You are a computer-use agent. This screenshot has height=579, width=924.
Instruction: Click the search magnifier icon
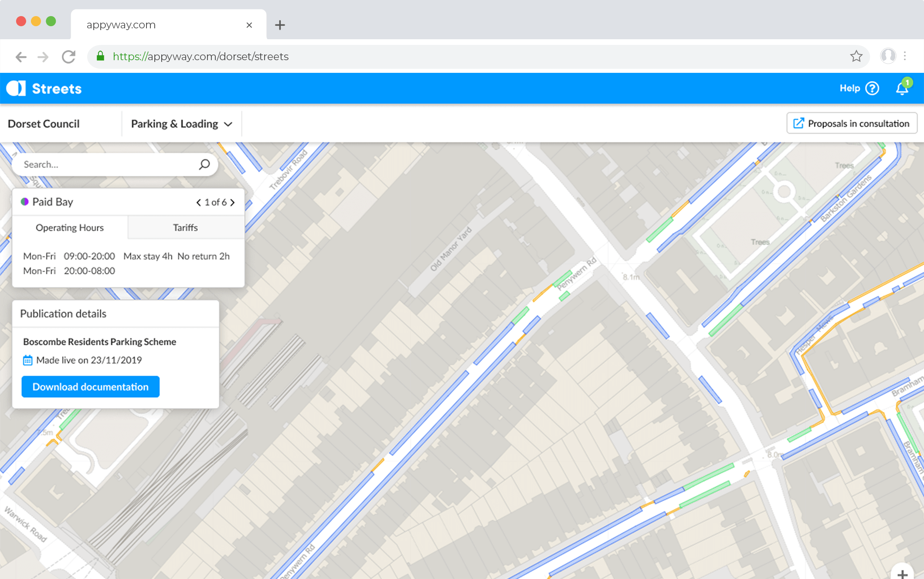coord(204,164)
